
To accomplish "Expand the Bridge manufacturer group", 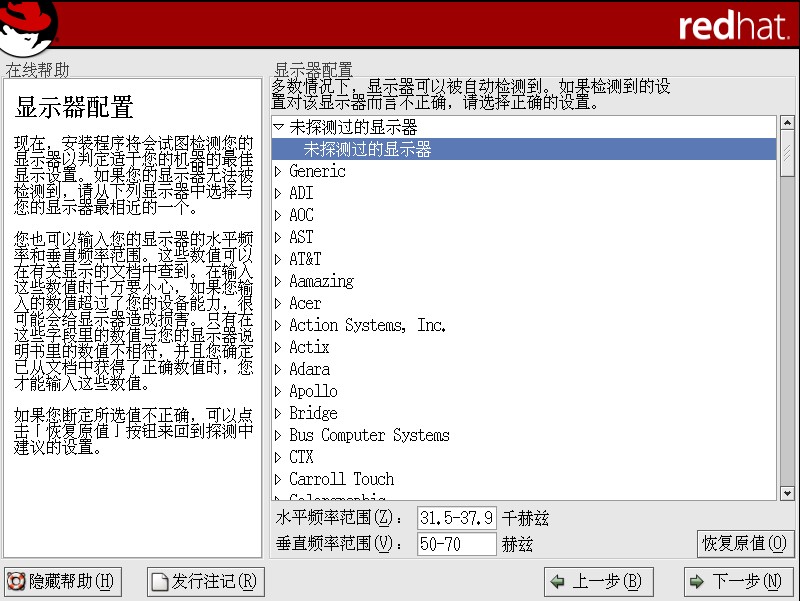I will tap(278, 413).
